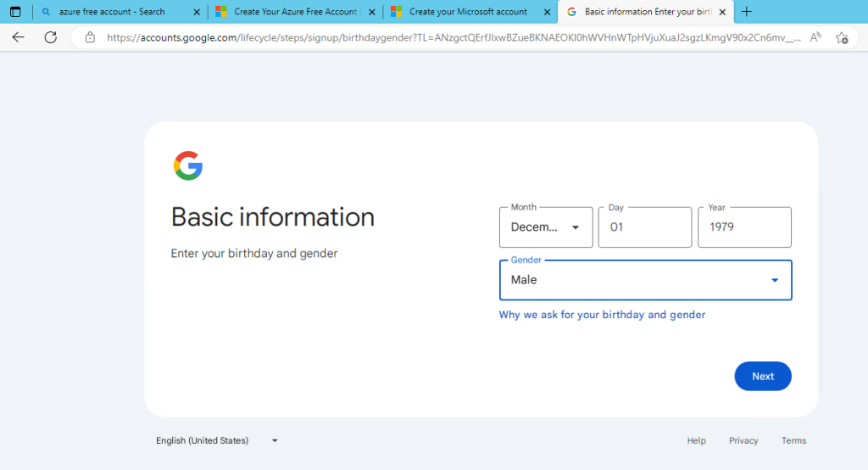Image resolution: width=868 pixels, height=470 pixels.
Task: Click the read aloud icon in address bar
Action: [x=815, y=37]
